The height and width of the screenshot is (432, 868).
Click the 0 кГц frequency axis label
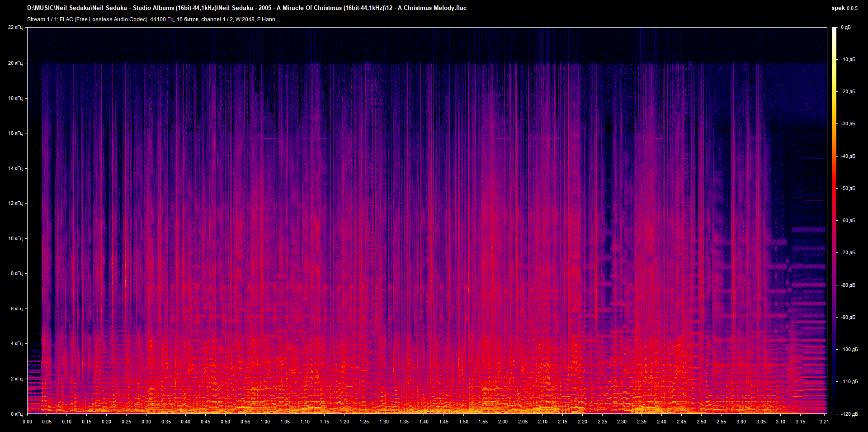tap(17, 414)
